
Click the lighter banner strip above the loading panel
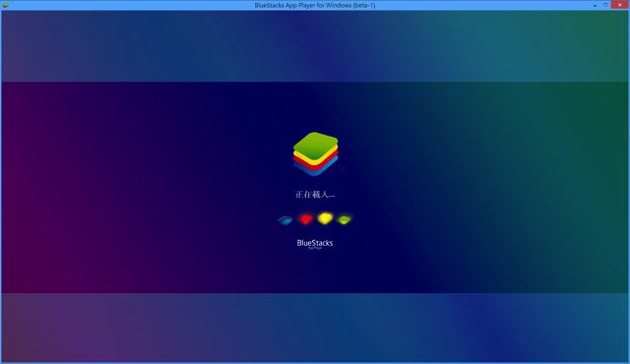(315, 46)
